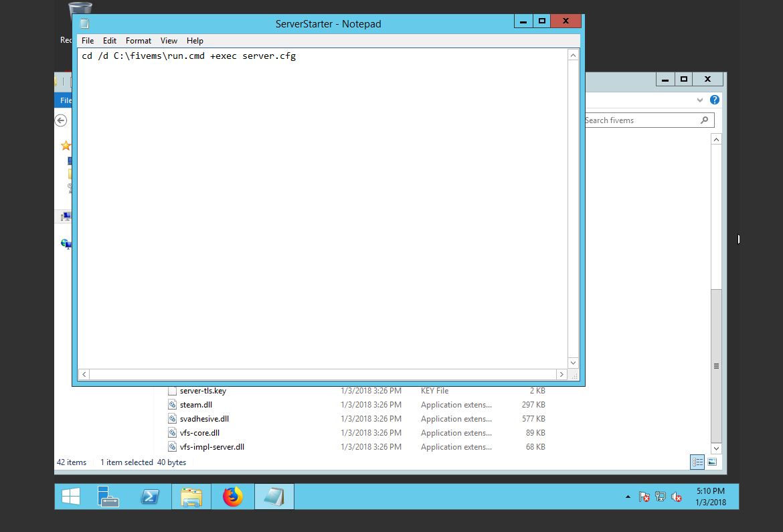The width and height of the screenshot is (783, 532).
Task: Click the Notepad title bar icon
Action: click(x=84, y=23)
